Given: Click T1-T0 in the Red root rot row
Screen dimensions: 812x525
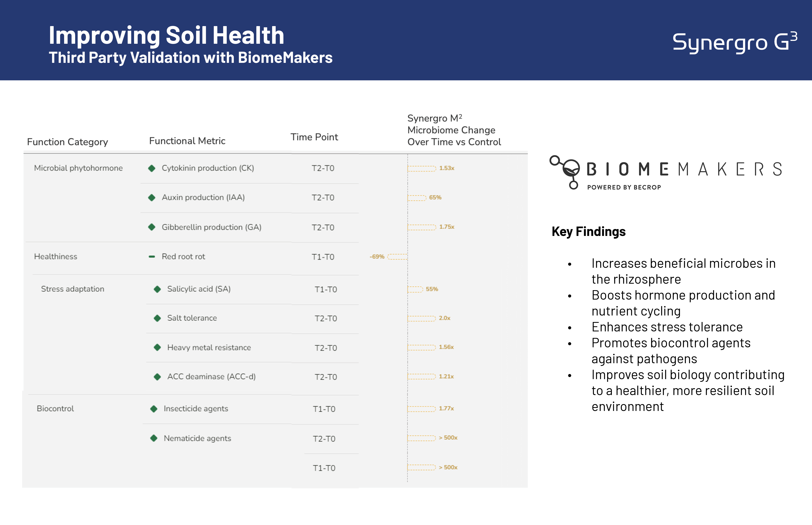Looking at the screenshot, I should coord(323,257).
